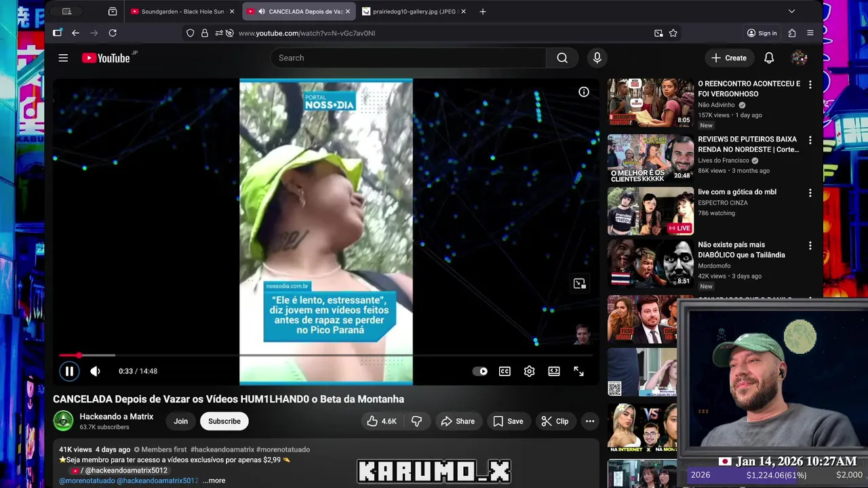Open O REENCONTRO ACONTECEU video thumbnail
The height and width of the screenshot is (488, 868).
[650, 102]
